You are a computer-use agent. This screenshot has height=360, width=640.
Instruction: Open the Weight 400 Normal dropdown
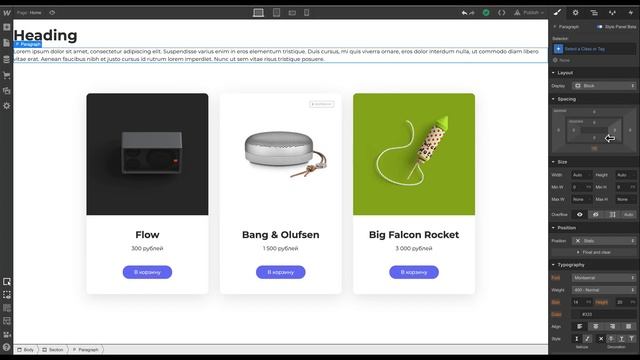pos(604,290)
